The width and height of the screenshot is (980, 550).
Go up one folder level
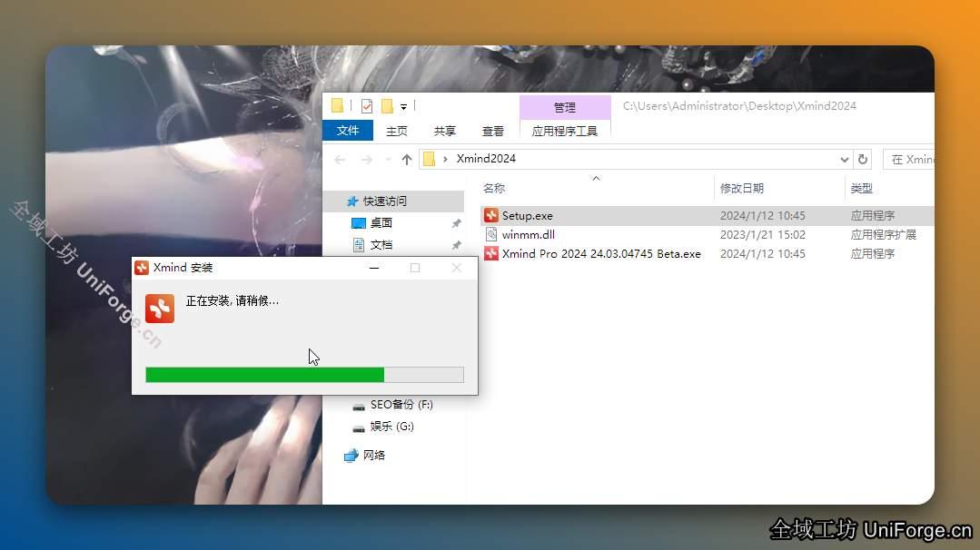click(407, 160)
